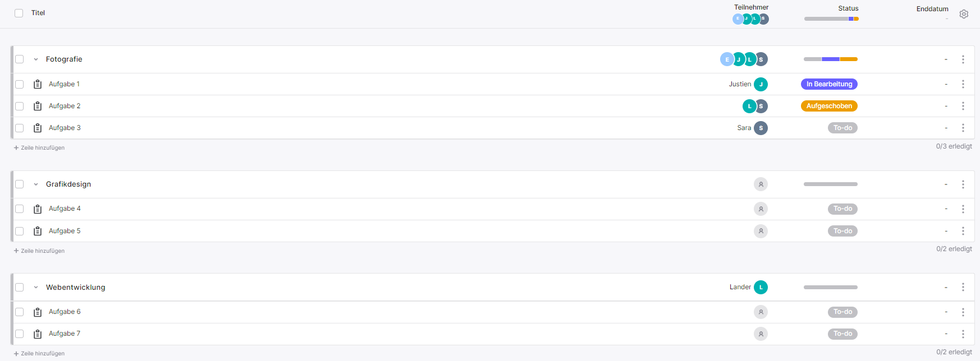Open three-dot menu for Grafikdesign group

click(963, 184)
